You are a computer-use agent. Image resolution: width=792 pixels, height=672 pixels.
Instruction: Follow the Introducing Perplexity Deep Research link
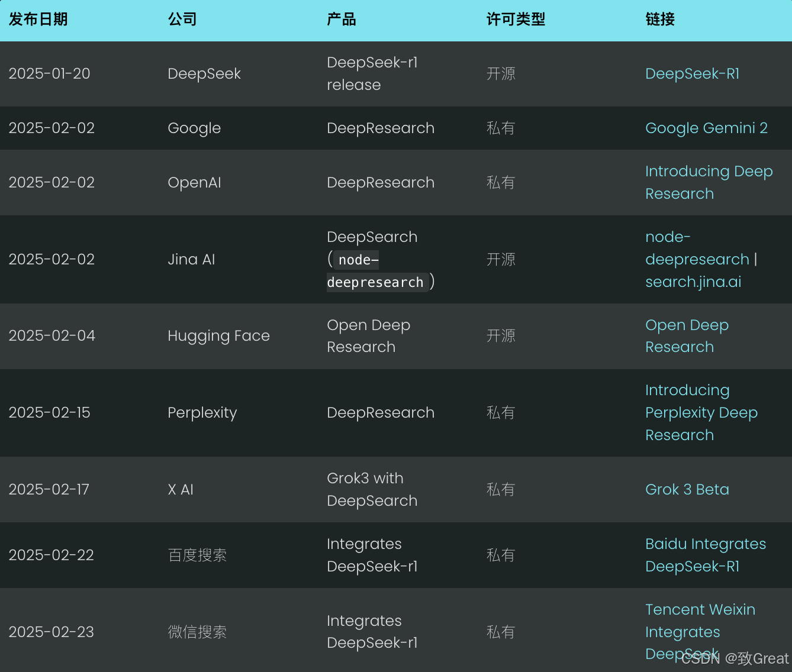tap(701, 412)
